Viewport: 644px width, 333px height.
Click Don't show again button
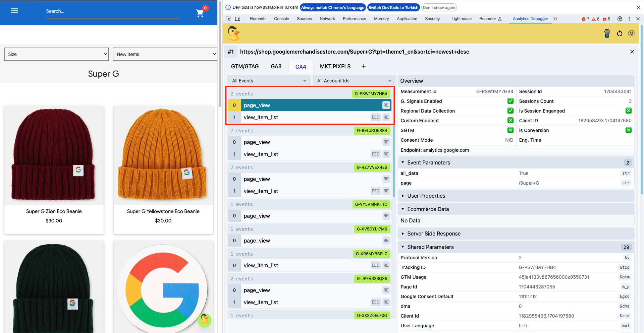[x=439, y=7]
